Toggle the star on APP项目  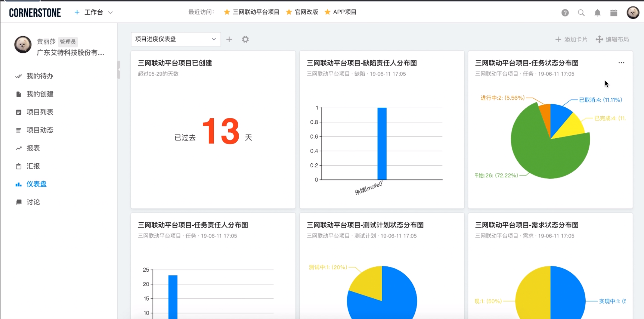(x=327, y=12)
